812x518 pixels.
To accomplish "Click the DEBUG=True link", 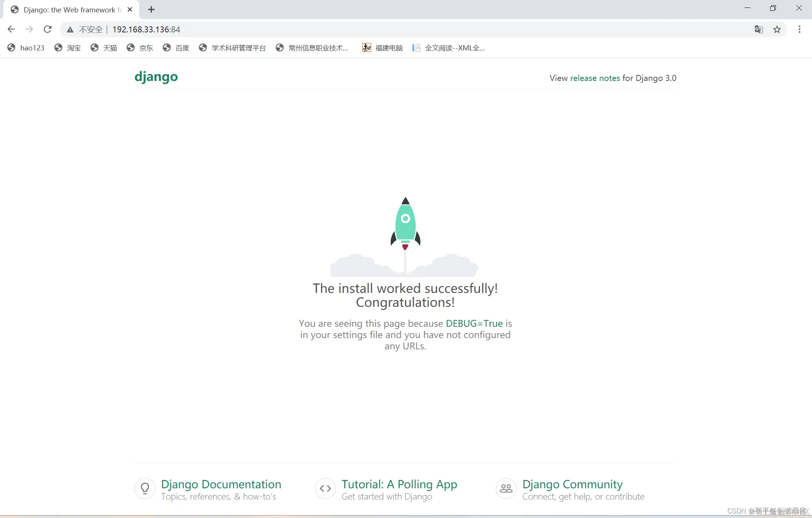I will click(474, 323).
